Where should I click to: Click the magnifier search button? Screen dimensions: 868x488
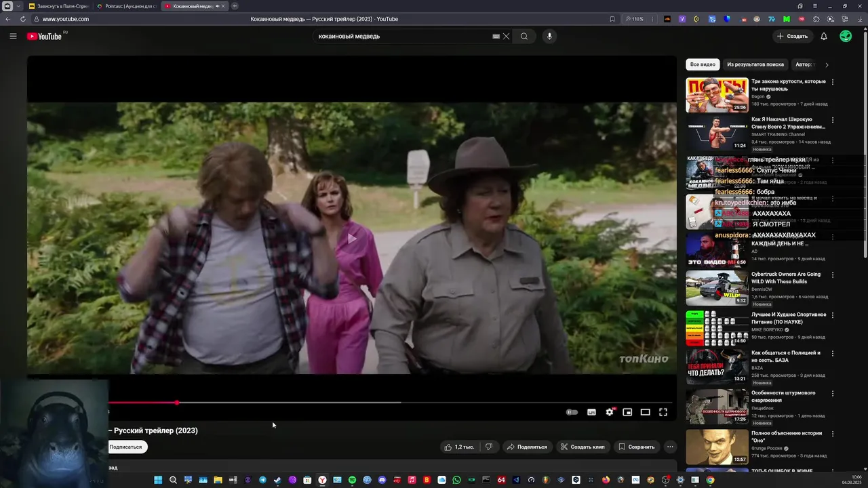pos(524,36)
